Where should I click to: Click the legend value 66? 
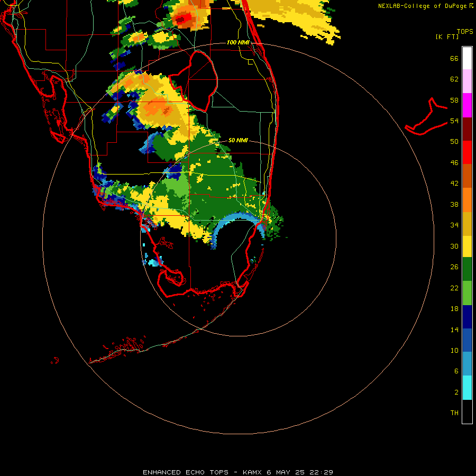pyautogui.click(x=454, y=58)
